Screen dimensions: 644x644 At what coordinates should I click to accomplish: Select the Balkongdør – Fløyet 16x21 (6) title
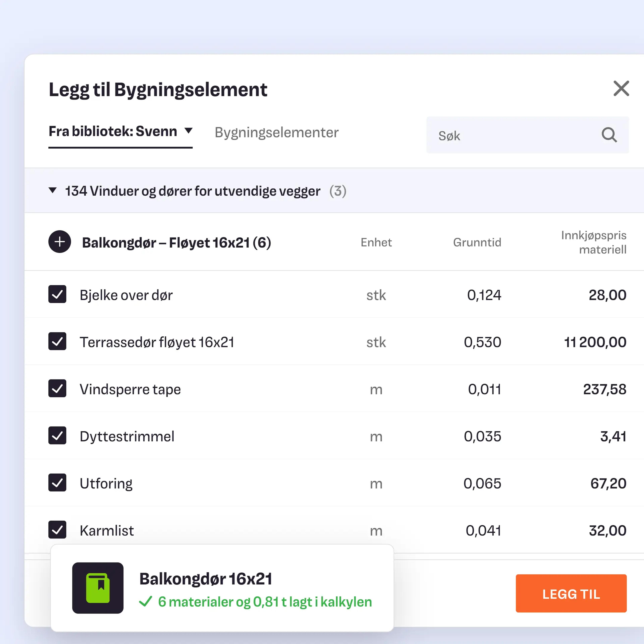(177, 243)
